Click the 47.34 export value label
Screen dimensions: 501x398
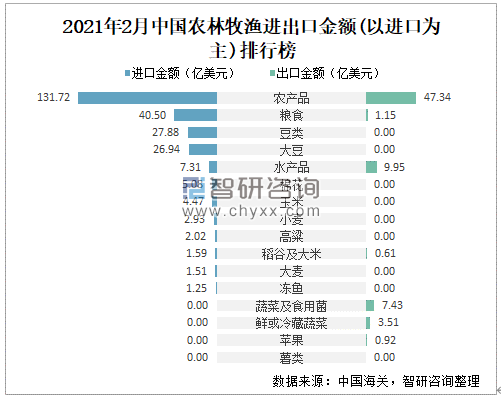pyautogui.click(x=437, y=97)
